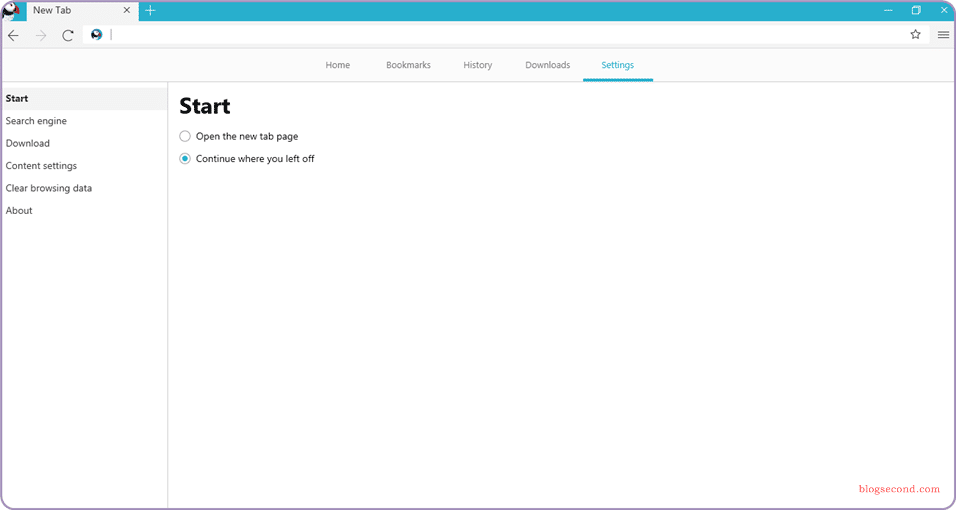
Task: Open Search engine settings
Action: pyautogui.click(x=85, y=121)
